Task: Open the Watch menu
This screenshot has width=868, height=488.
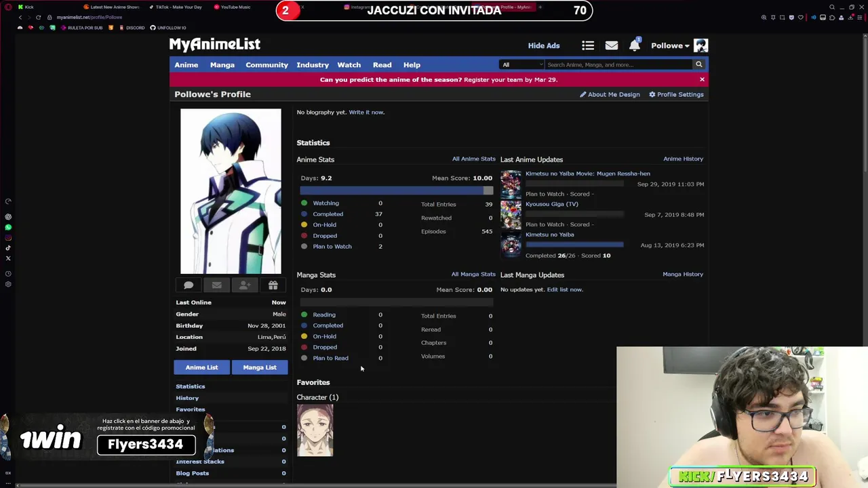Action: tap(349, 65)
